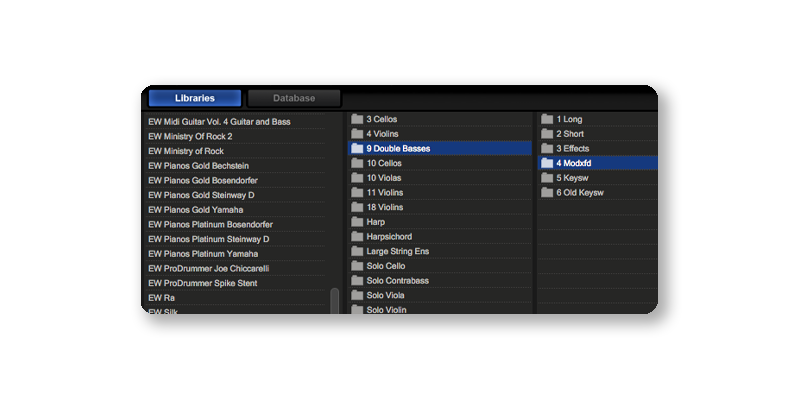This screenshot has width=800, height=400.
Task: Open the Large String Ens folder
Action: (x=397, y=251)
